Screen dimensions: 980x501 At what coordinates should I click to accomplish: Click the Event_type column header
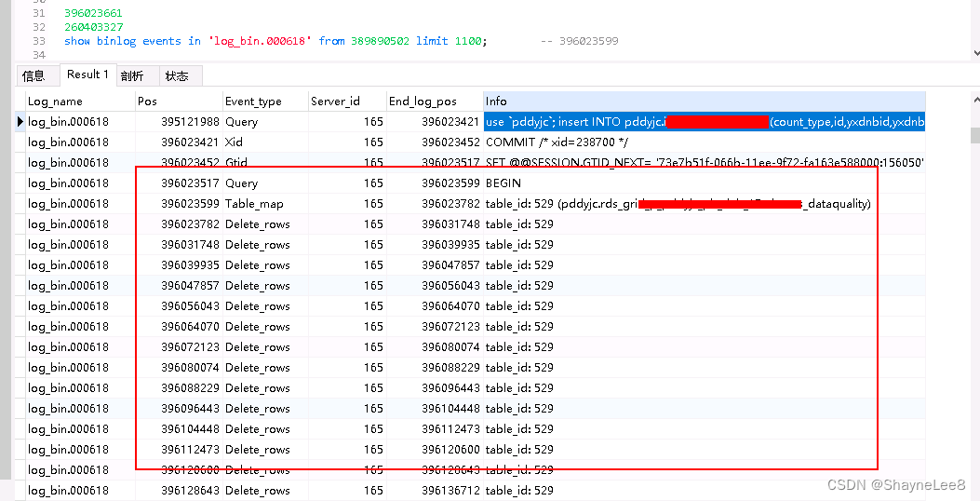coord(265,102)
